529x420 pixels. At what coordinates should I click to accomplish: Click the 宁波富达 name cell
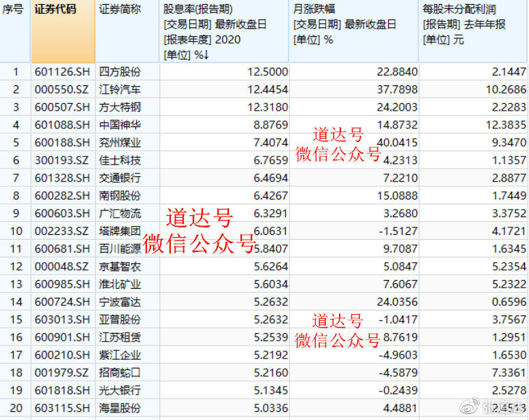tap(120, 302)
